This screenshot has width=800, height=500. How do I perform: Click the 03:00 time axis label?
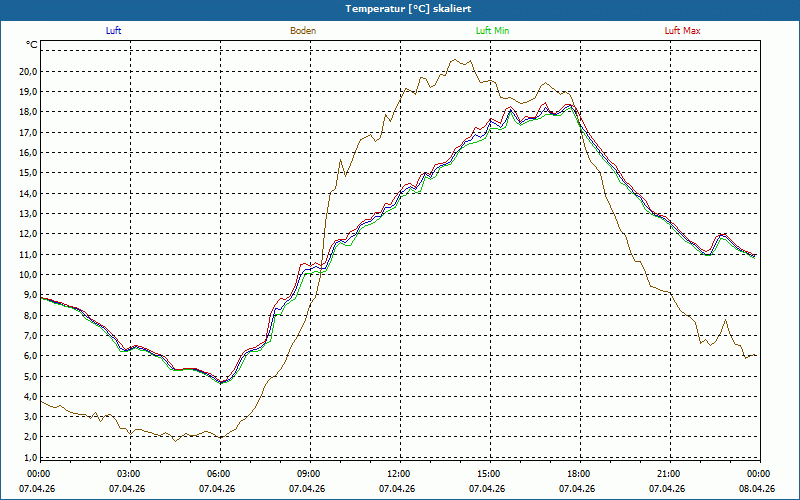(128, 474)
